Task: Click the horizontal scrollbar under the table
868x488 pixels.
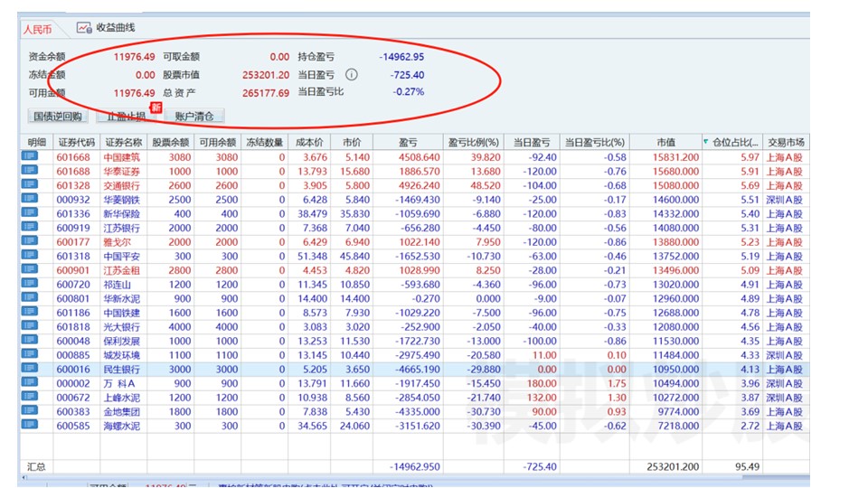Action: click(415, 477)
